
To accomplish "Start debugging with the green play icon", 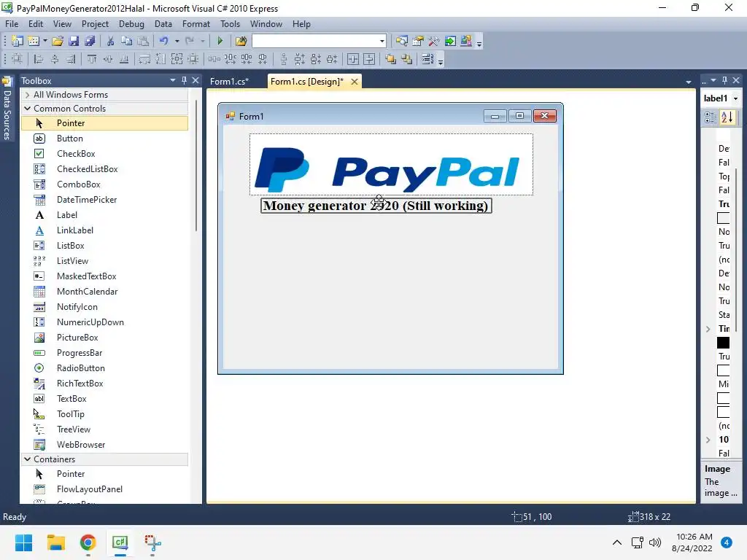I will tap(220, 41).
